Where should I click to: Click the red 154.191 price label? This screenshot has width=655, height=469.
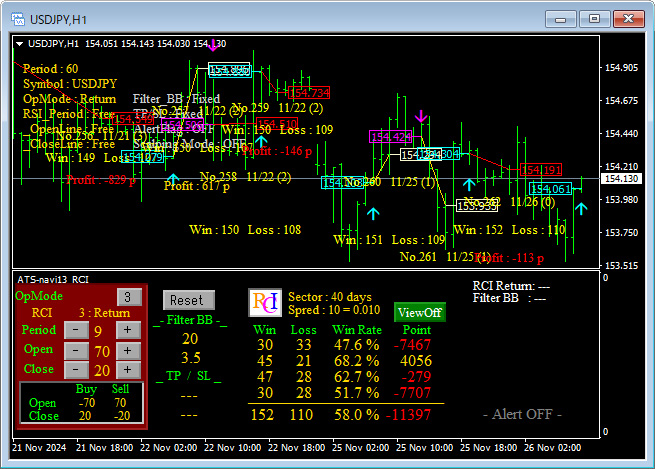tap(541, 170)
